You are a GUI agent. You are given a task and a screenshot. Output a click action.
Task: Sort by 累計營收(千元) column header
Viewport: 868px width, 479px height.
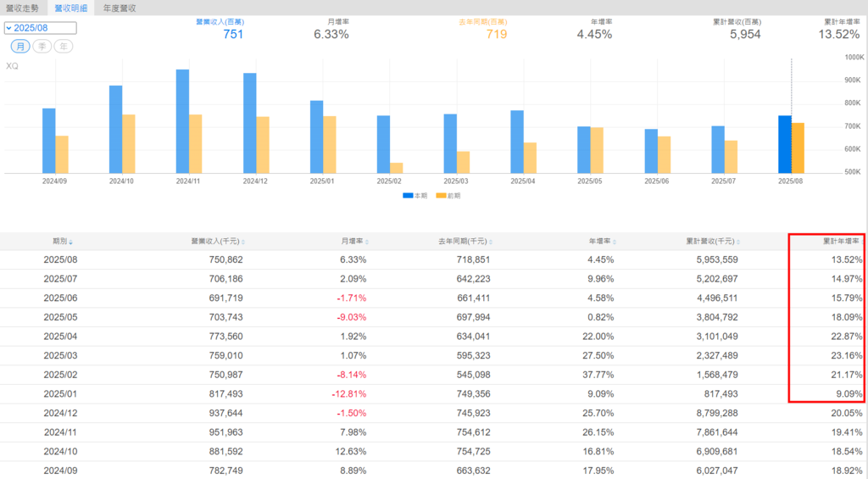713,242
